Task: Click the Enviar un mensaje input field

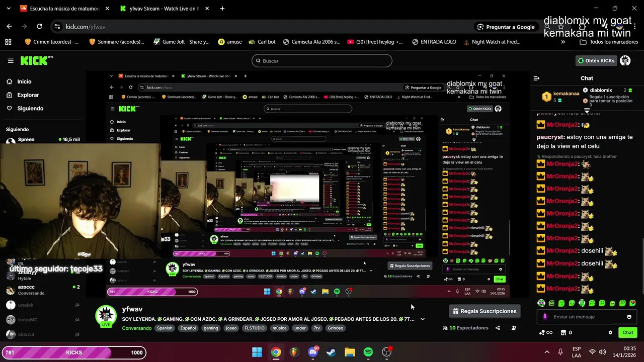Action: click(587, 317)
